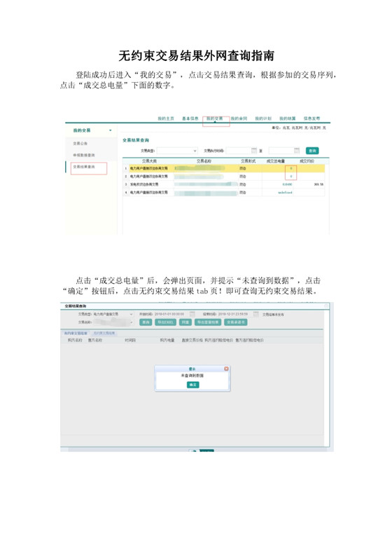
Task: Close the 未查询到数据 prompt with red X
Action: pos(226,369)
